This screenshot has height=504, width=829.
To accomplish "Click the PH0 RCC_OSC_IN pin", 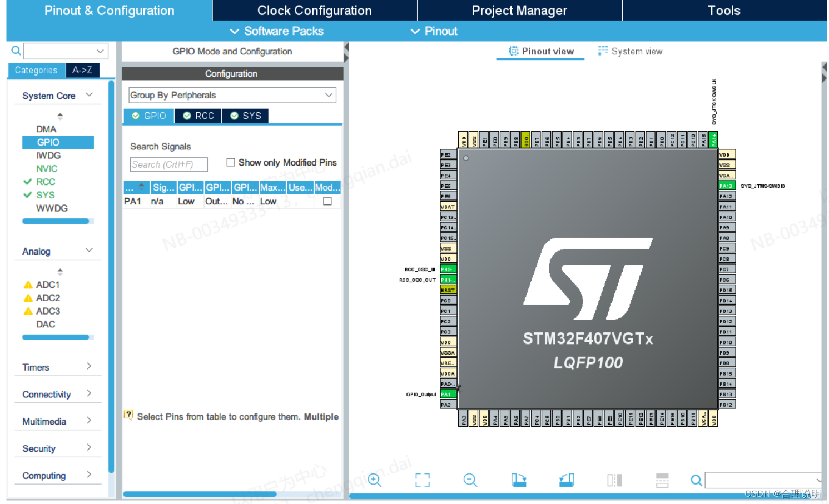I will [x=448, y=270].
